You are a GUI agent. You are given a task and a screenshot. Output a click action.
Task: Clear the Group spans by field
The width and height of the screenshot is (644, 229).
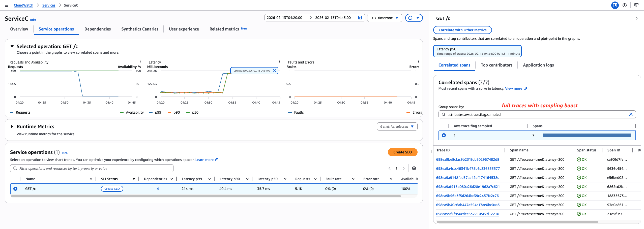[x=631, y=114]
